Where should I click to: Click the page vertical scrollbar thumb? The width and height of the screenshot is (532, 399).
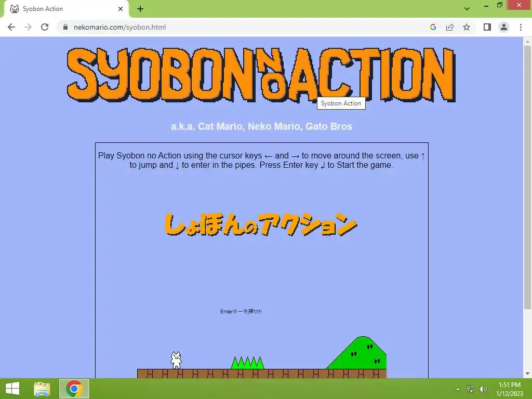pos(527,177)
